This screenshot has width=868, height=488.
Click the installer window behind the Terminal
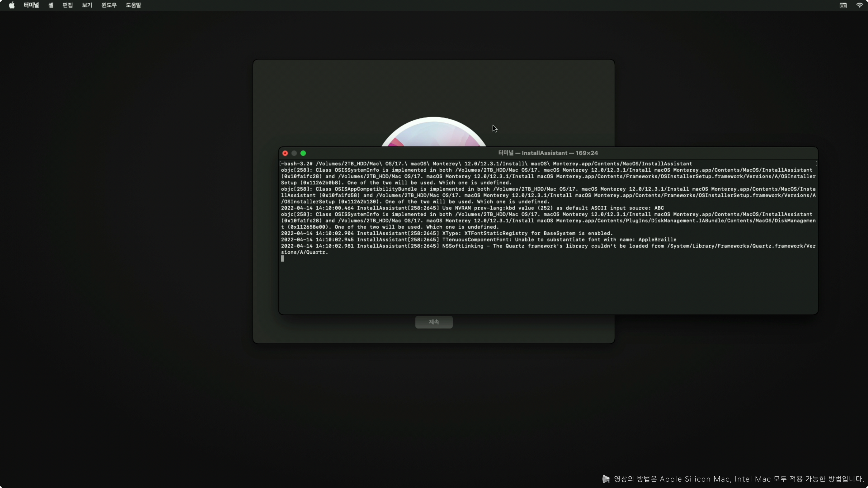[x=337, y=101]
